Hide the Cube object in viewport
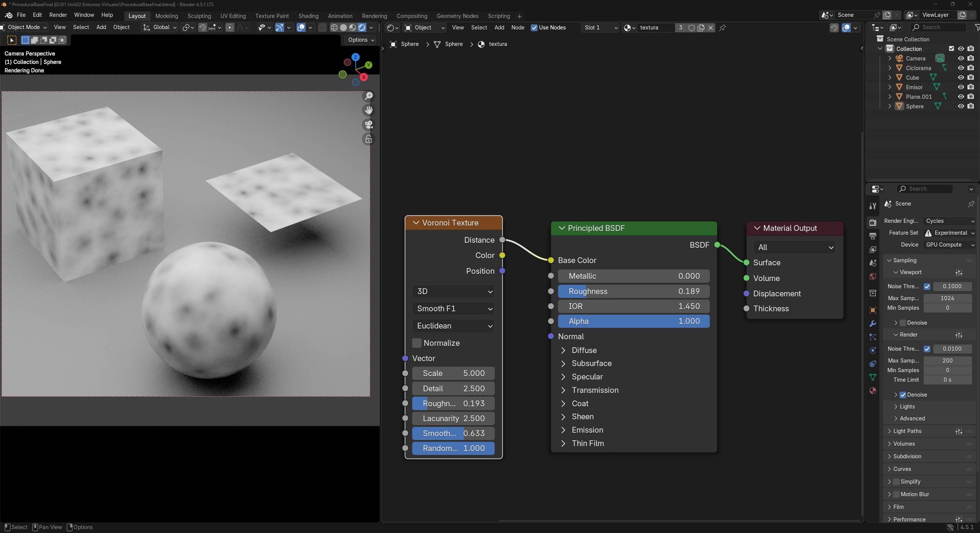This screenshot has width=980, height=533. (x=961, y=77)
